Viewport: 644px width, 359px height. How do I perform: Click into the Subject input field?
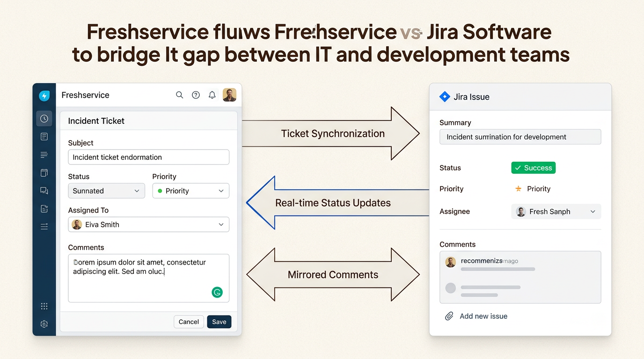click(148, 157)
